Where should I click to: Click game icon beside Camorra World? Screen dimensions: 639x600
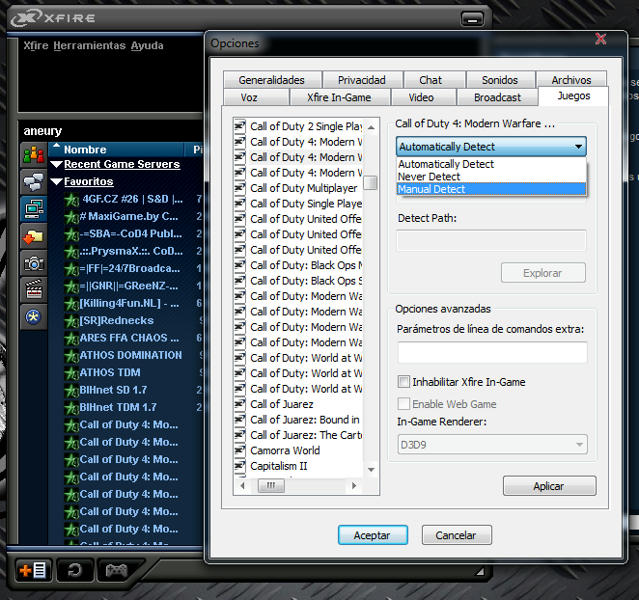[240, 450]
